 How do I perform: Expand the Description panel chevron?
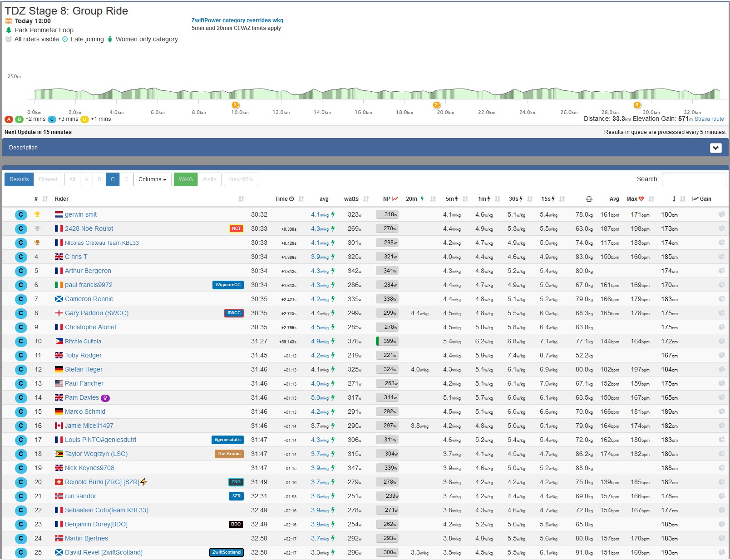pos(716,148)
